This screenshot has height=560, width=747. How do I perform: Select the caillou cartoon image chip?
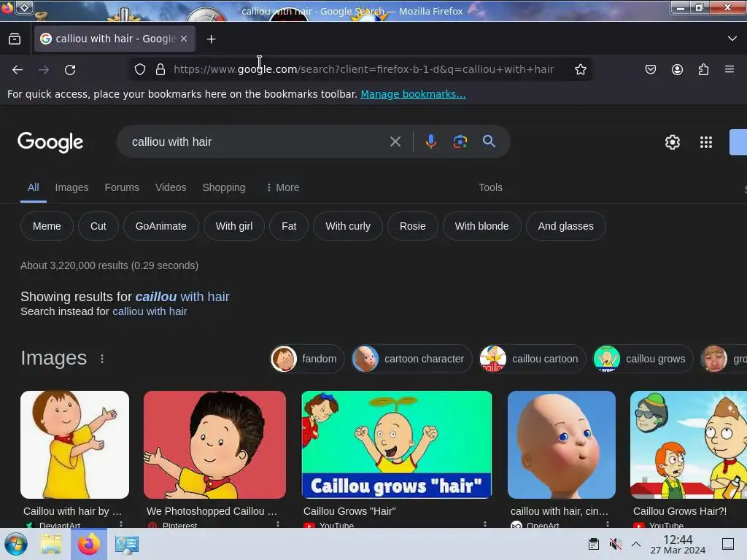[532, 359]
